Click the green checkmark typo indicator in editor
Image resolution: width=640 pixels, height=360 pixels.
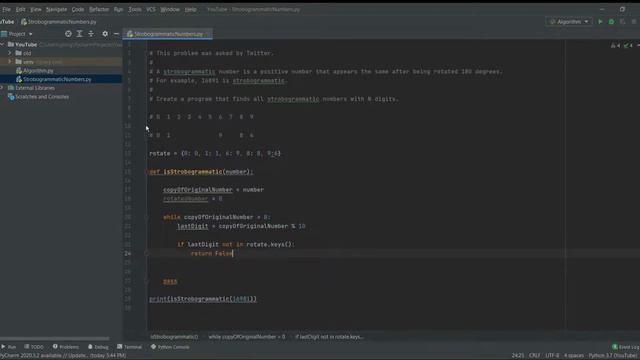coord(628,46)
